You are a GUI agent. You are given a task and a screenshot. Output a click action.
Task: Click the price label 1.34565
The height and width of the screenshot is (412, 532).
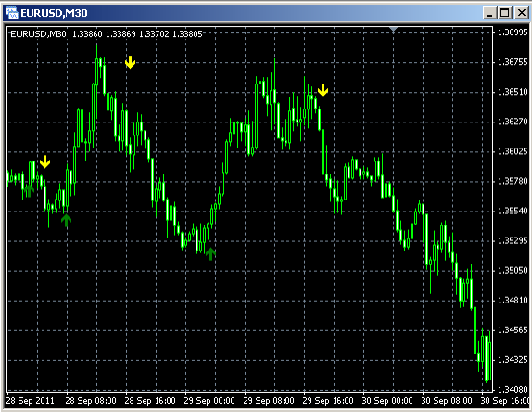[513, 329]
